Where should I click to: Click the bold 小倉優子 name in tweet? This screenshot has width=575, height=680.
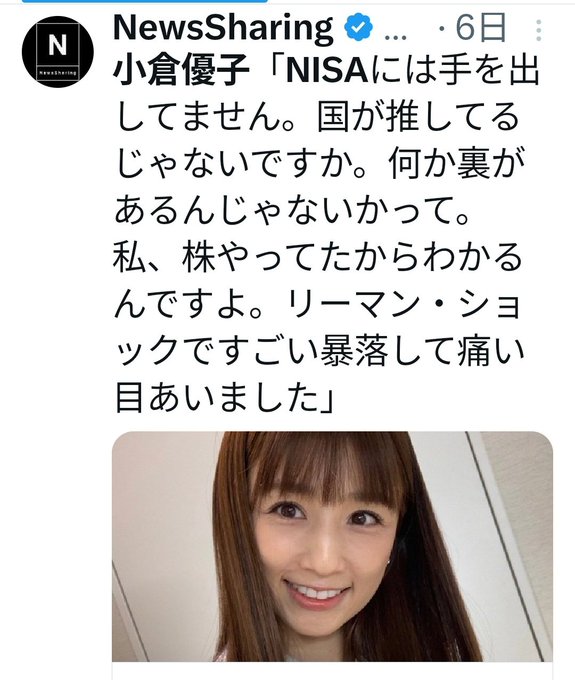pyautogui.click(x=181, y=71)
